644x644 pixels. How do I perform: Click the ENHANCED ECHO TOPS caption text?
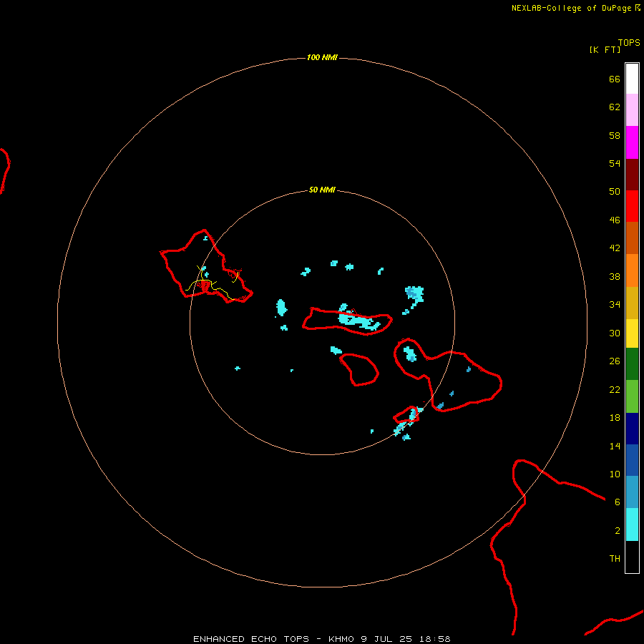pyautogui.click(x=251, y=639)
